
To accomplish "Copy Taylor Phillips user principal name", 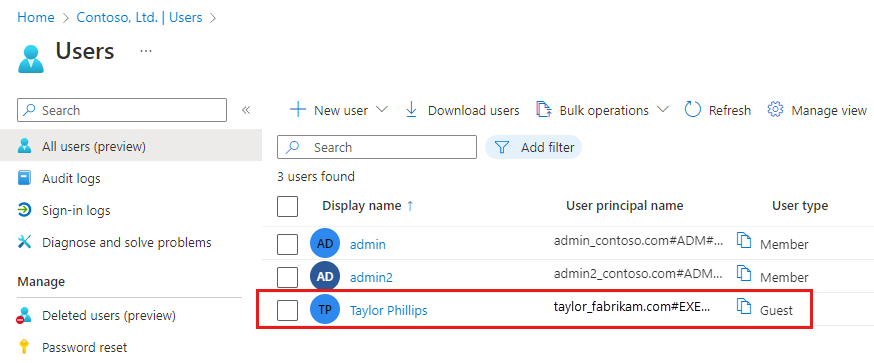I will coord(744,307).
